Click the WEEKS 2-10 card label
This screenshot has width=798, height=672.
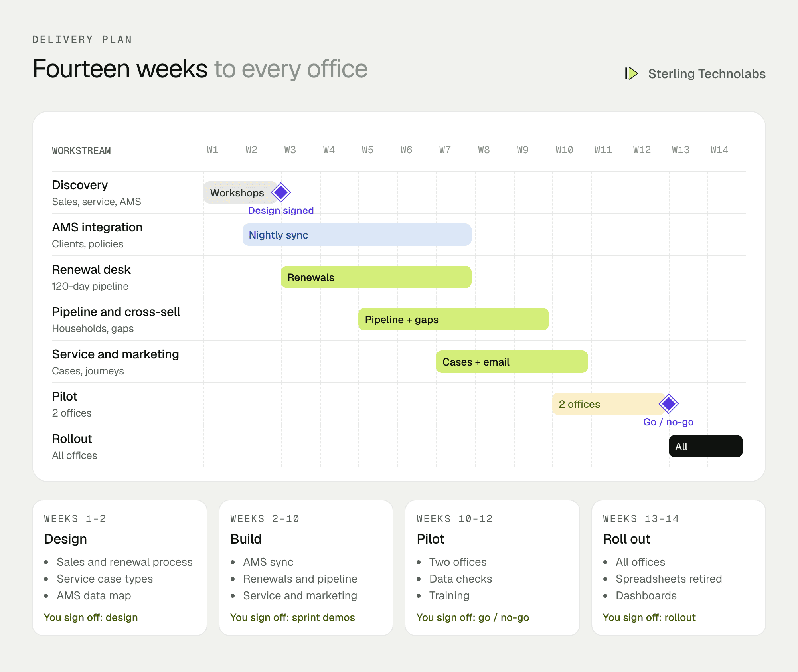pos(265,519)
